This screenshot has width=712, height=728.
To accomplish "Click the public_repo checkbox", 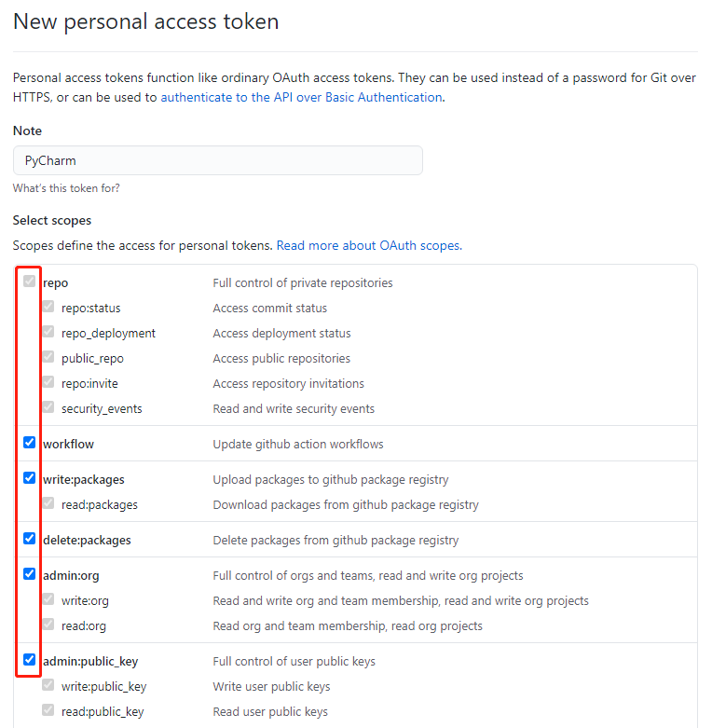I will [x=48, y=357].
